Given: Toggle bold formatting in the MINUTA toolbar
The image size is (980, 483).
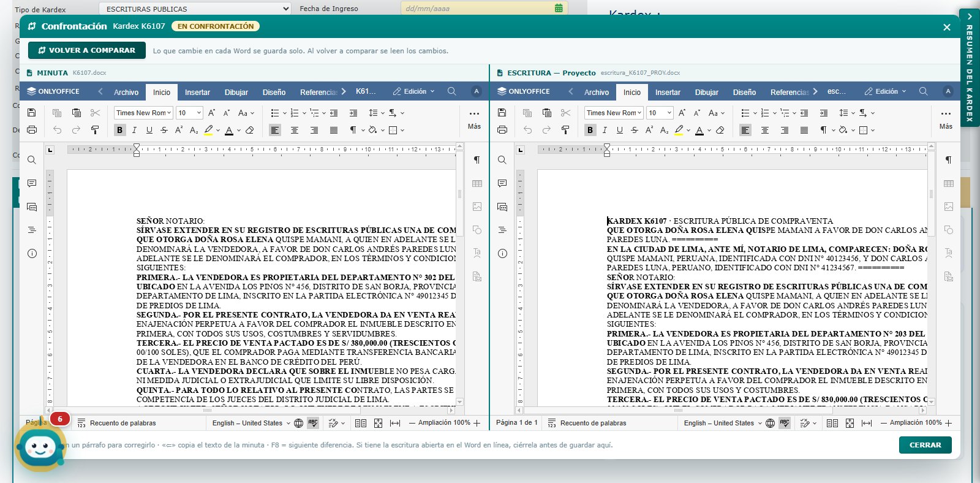Looking at the screenshot, I should tap(119, 130).
